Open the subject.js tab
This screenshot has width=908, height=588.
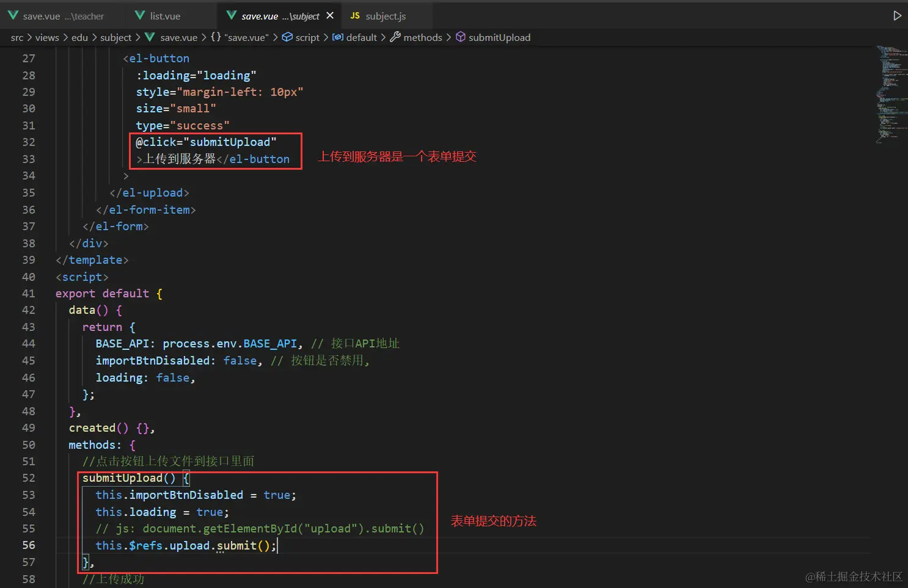click(386, 16)
